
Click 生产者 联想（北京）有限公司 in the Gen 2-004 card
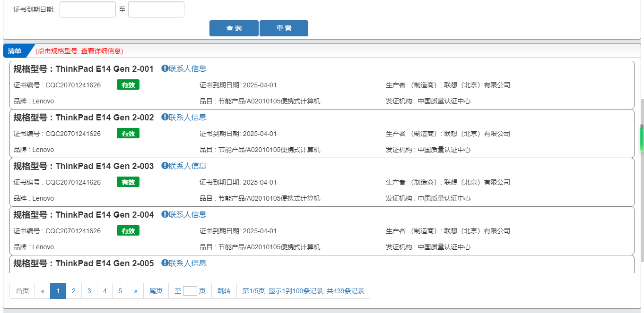448,231
